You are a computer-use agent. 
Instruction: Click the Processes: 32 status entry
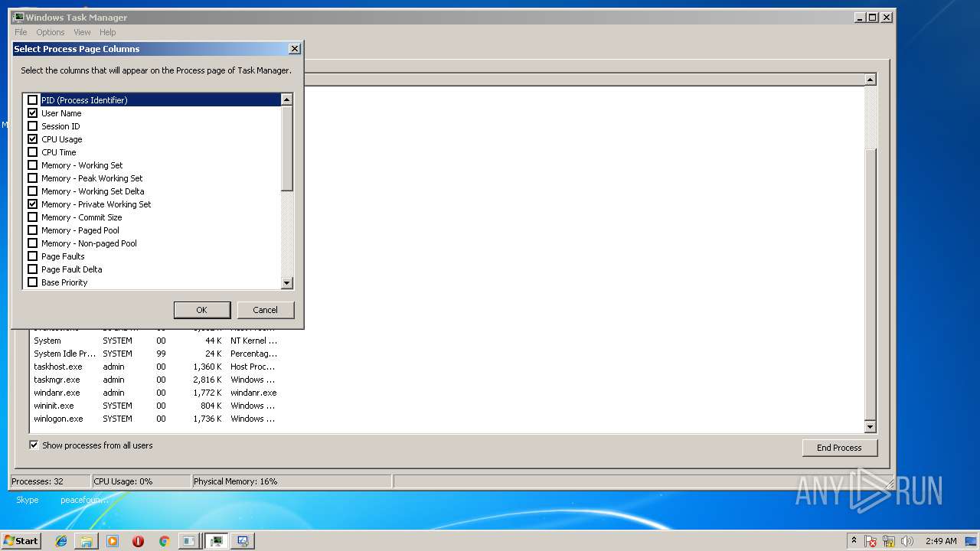pyautogui.click(x=50, y=481)
